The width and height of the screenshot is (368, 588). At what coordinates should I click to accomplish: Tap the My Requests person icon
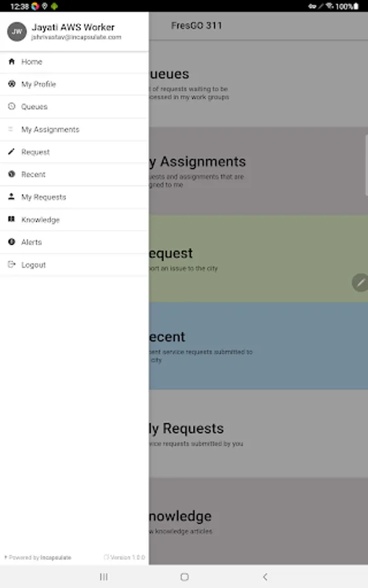point(12,197)
